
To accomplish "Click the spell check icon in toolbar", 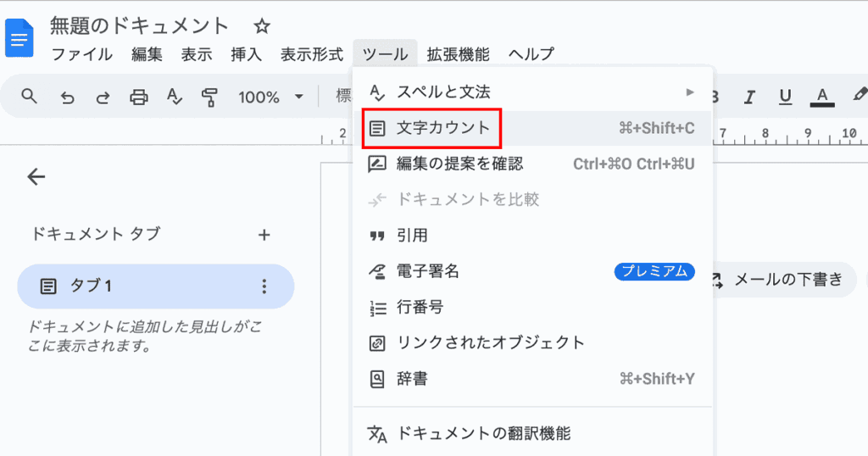I will [174, 97].
